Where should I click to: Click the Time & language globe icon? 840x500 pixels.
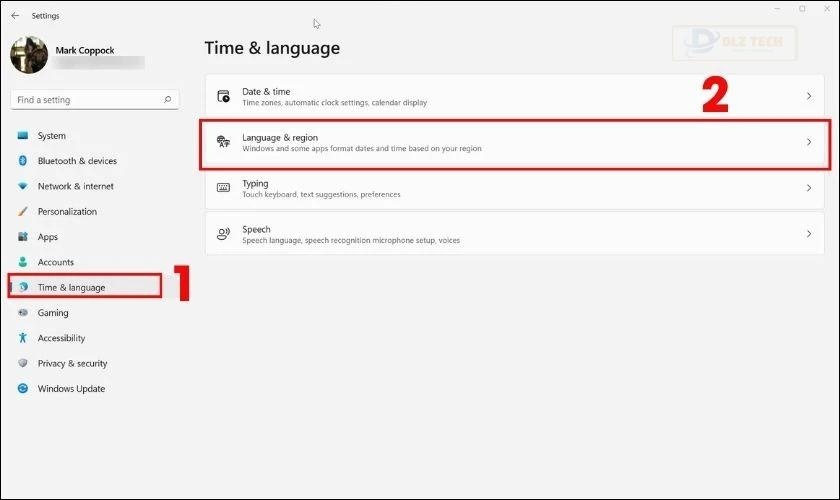[23, 287]
